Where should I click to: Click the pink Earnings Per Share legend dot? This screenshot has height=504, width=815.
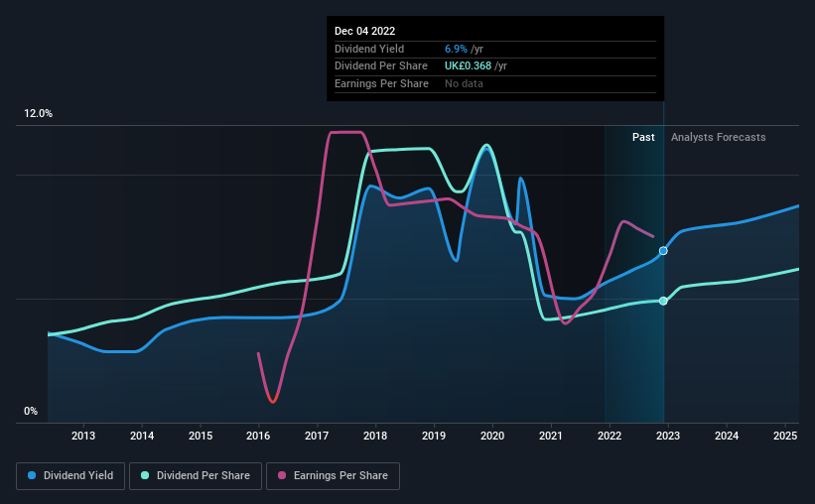click(282, 475)
